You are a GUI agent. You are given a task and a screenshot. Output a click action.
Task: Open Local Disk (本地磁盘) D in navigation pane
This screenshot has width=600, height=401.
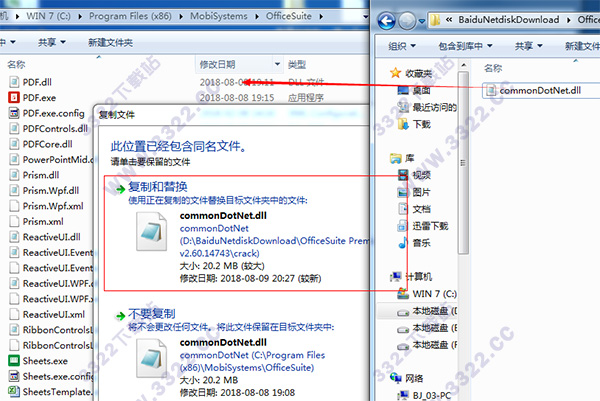coord(427,311)
